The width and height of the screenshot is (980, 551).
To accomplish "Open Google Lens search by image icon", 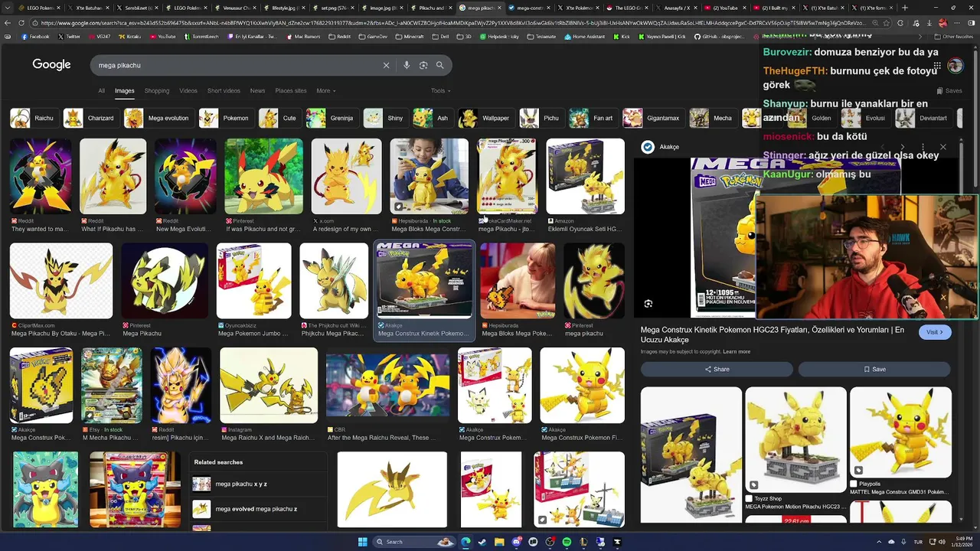I will pos(423,65).
